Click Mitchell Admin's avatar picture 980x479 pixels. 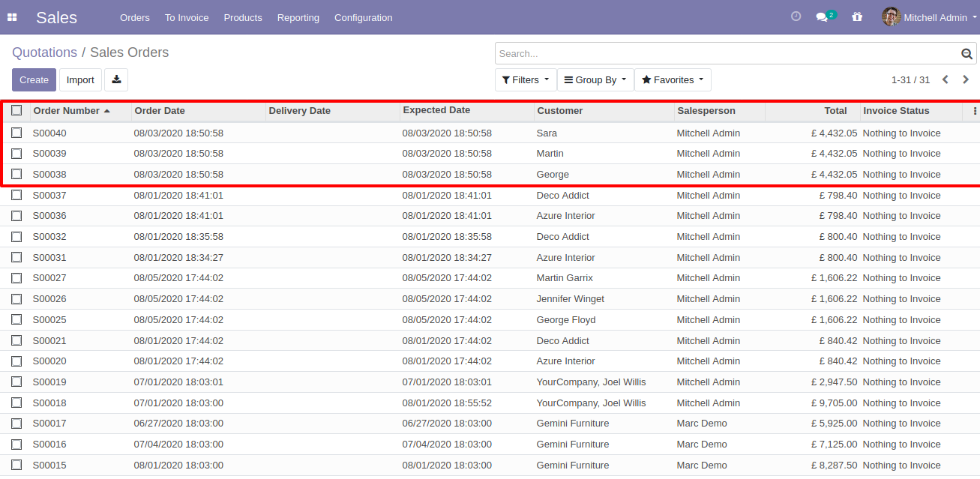(x=891, y=16)
